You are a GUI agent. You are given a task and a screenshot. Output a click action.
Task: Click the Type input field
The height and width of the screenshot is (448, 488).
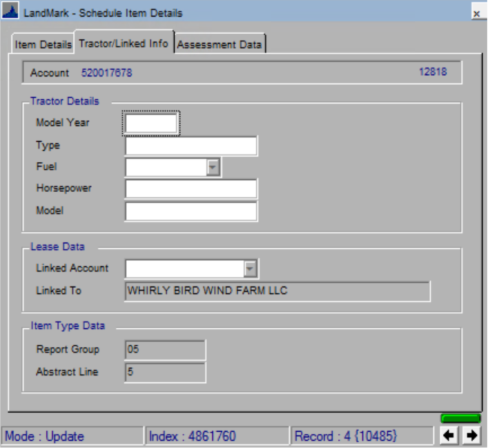coord(191,146)
